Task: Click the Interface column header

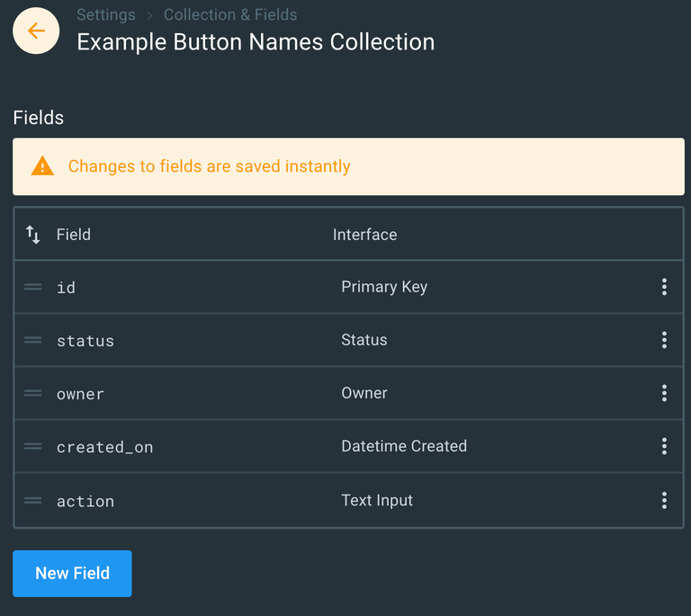Action: click(x=364, y=235)
